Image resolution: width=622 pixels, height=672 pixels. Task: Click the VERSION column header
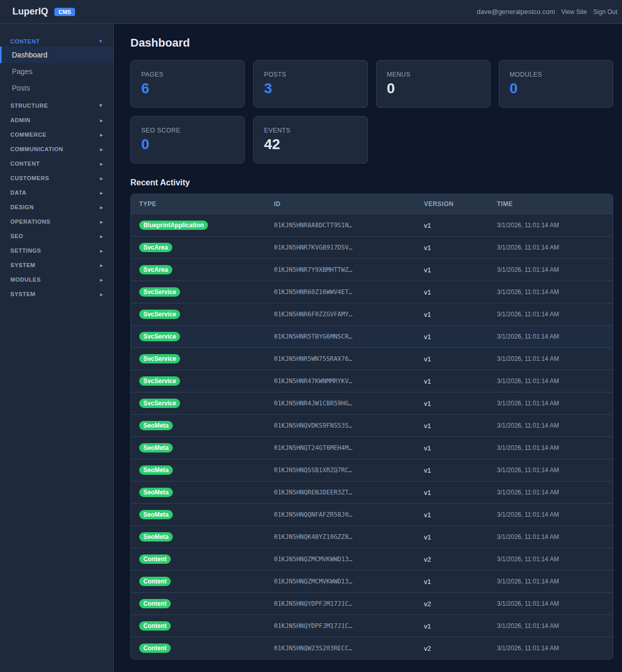click(438, 203)
